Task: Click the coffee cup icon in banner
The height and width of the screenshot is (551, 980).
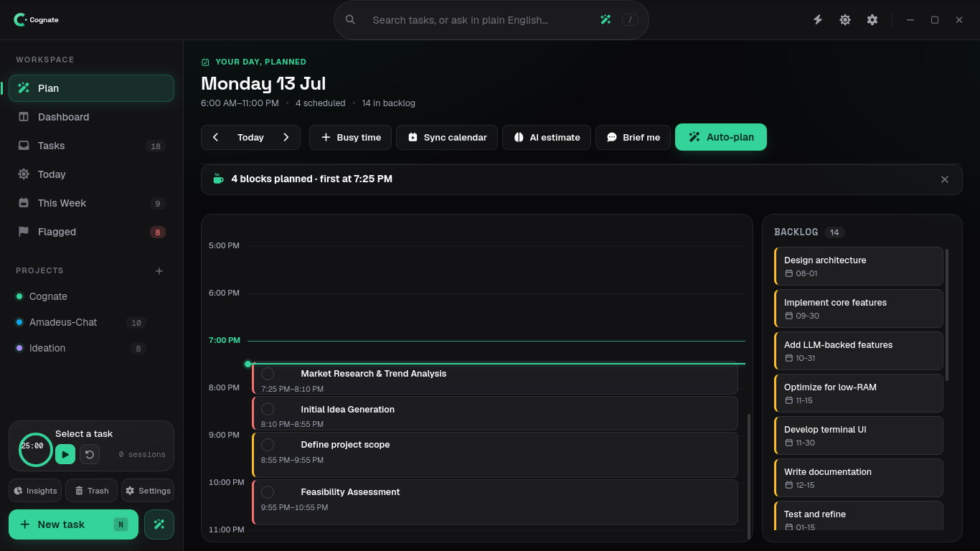Action: tap(218, 179)
